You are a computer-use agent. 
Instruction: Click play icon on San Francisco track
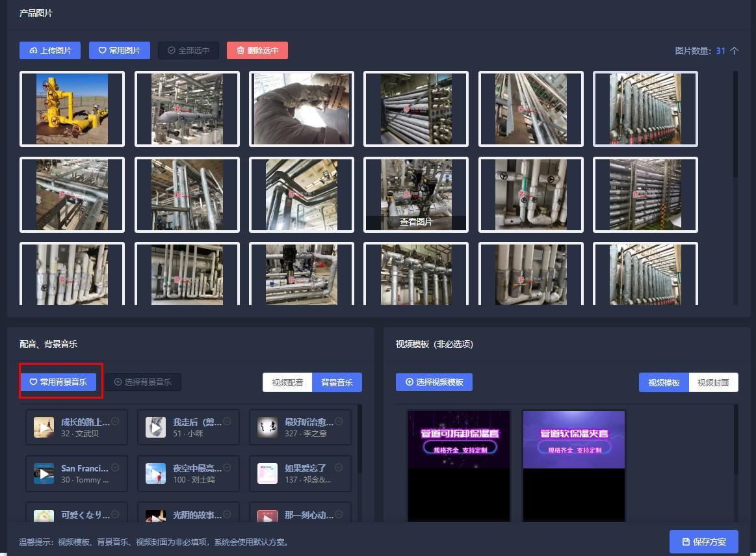tap(44, 473)
